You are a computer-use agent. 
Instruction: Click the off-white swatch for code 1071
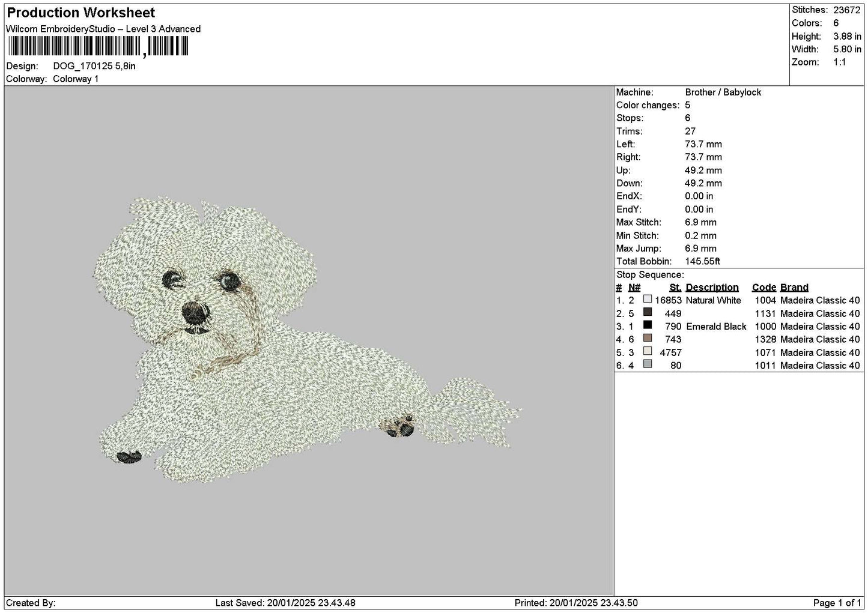click(648, 351)
